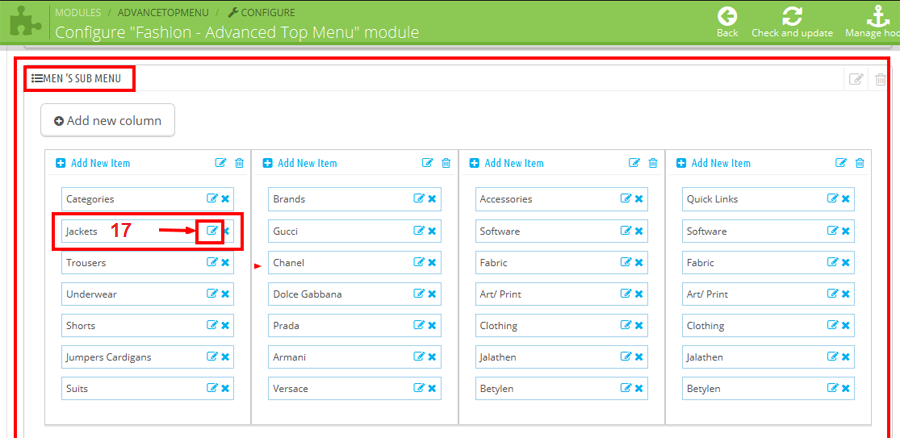Remove the Dolce Gabbana item
This screenshot has width=900, height=438.
[x=432, y=294]
